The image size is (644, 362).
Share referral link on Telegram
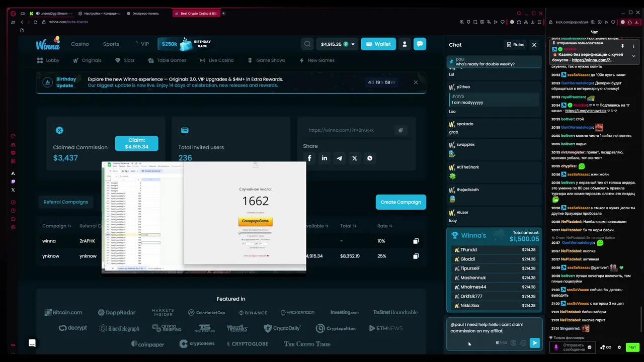pos(340,158)
